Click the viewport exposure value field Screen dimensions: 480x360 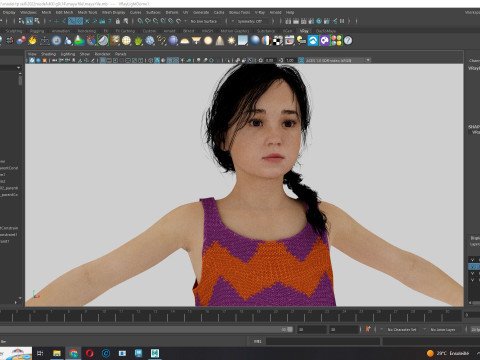(270, 60)
